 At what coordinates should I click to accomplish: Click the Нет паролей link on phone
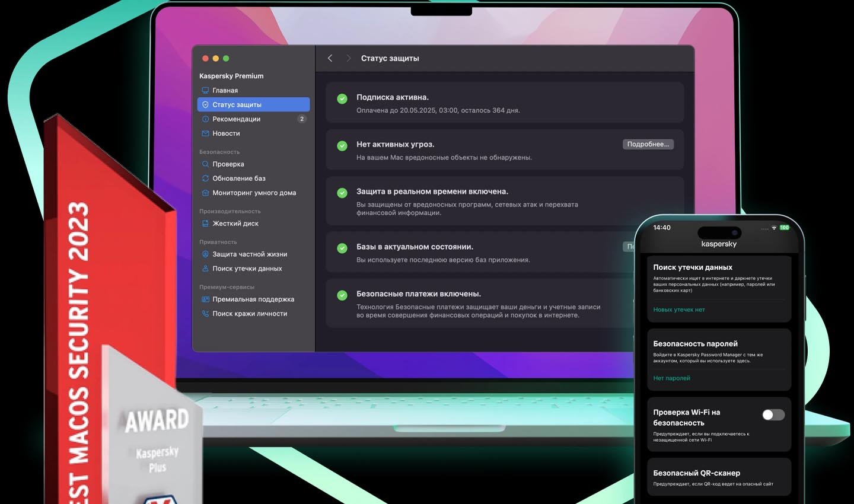click(671, 378)
